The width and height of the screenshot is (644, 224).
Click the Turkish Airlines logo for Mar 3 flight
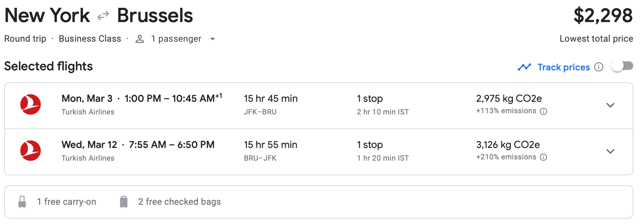click(31, 105)
